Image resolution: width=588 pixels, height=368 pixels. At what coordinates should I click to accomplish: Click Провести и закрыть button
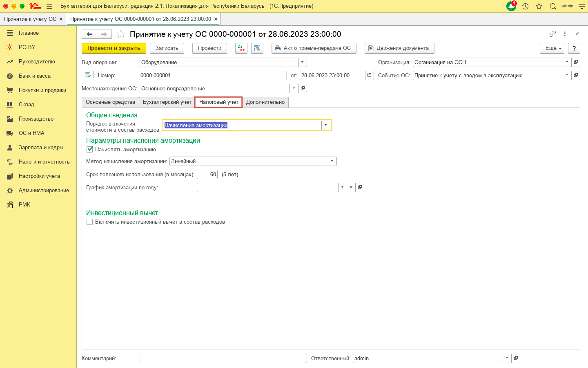pos(114,48)
